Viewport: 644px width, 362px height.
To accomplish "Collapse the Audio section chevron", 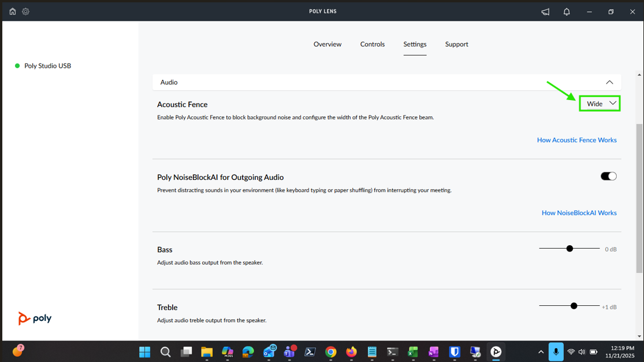I will 609,82.
